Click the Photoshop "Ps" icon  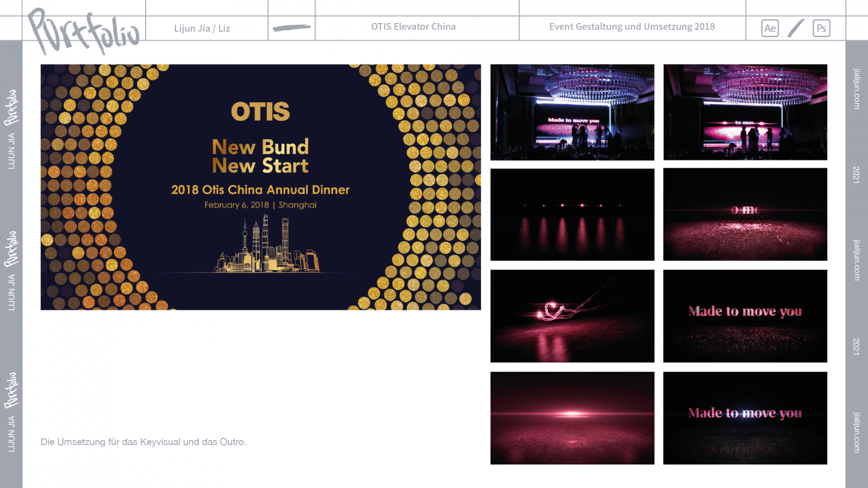(821, 28)
